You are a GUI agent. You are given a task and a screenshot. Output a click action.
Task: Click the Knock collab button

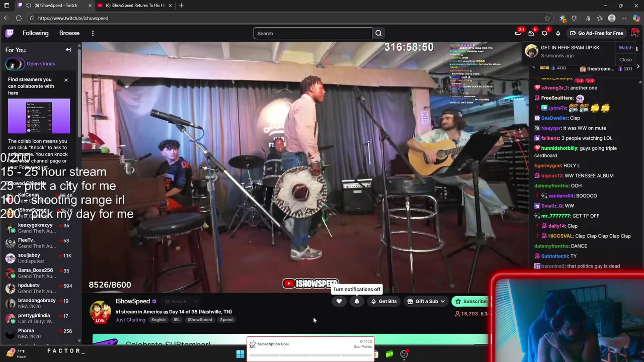click(x=176, y=301)
